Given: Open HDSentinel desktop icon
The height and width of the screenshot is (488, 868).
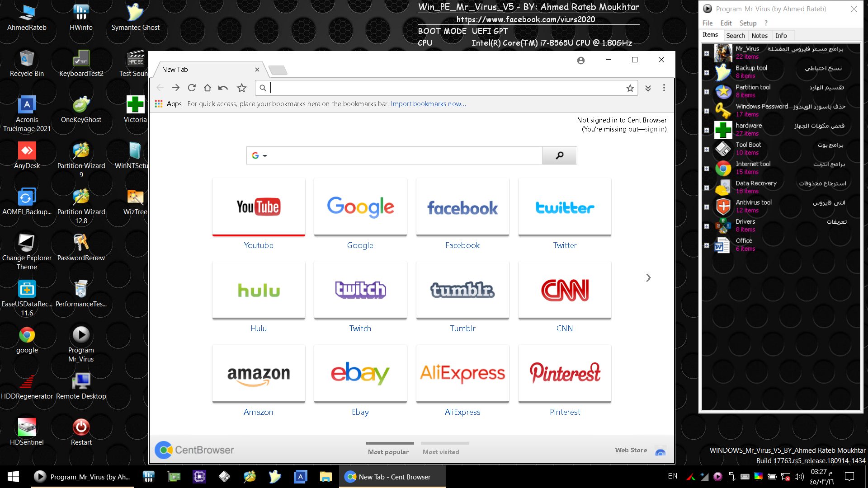Looking at the screenshot, I should [x=27, y=432].
